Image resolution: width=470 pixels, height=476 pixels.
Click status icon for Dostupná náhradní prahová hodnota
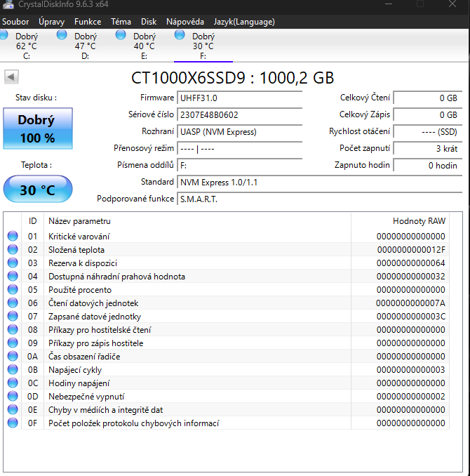click(x=13, y=276)
